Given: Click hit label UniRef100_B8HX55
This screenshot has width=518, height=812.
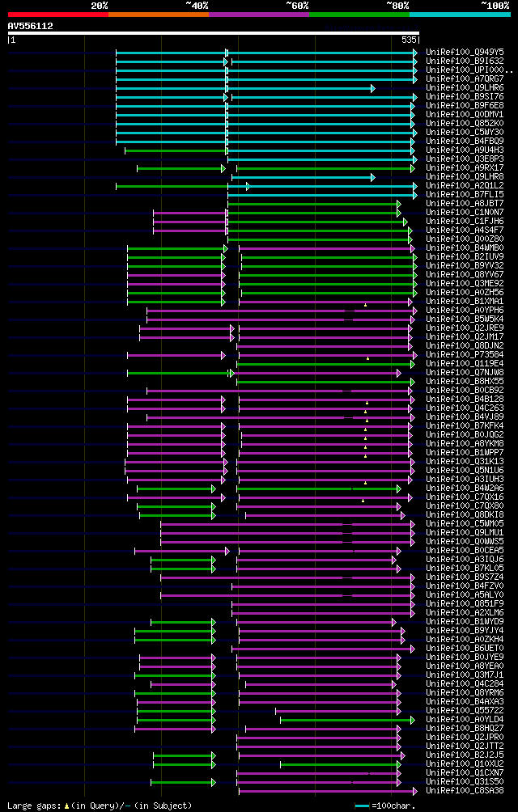Looking at the screenshot, I should point(465,382).
